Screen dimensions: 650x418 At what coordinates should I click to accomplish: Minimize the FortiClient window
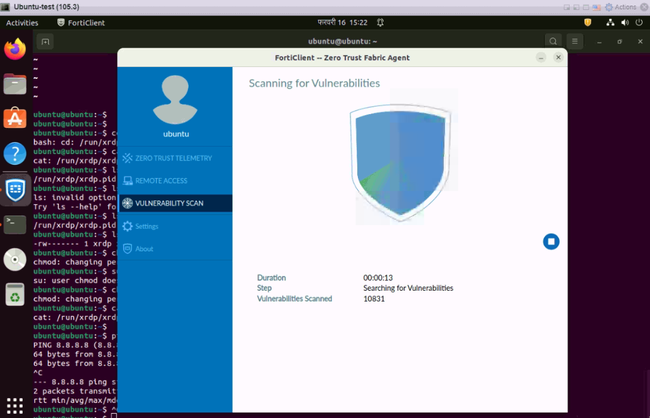pyautogui.click(x=541, y=58)
